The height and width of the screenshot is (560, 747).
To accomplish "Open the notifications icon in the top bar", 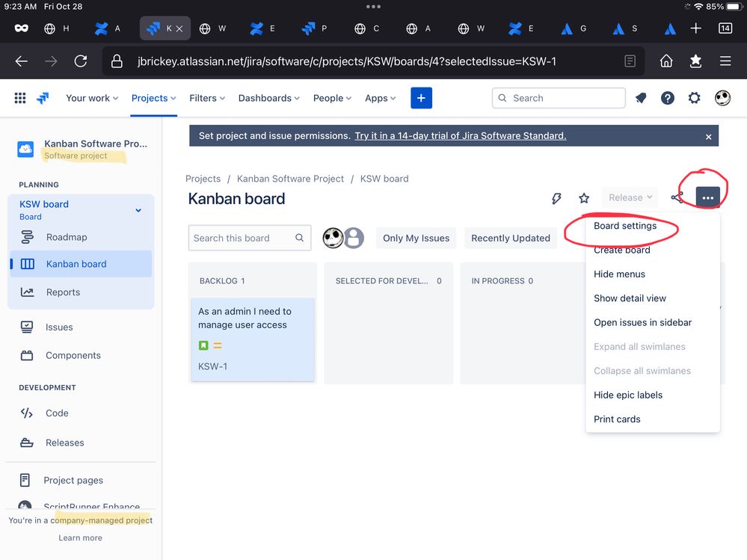I will (641, 98).
